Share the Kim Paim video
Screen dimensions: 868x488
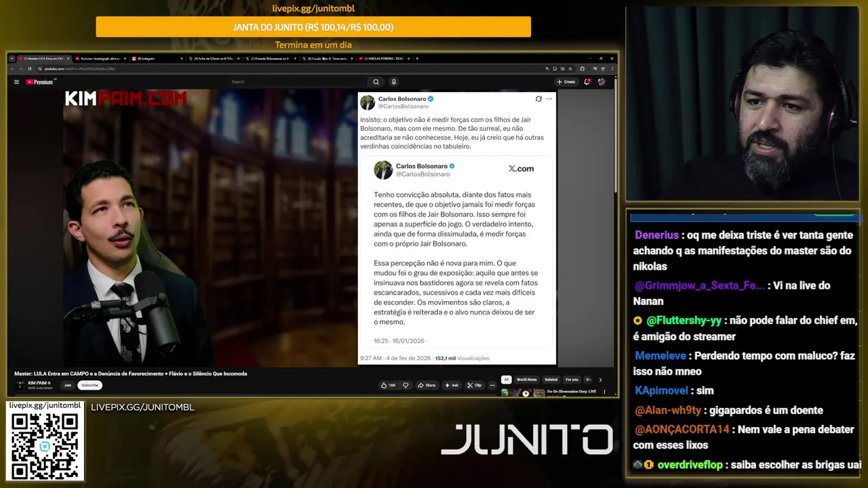click(427, 385)
